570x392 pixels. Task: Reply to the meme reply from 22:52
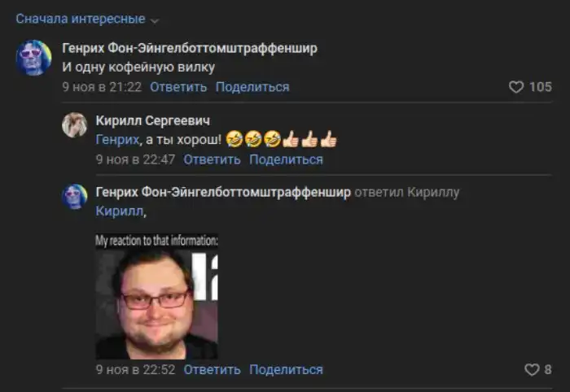point(212,370)
